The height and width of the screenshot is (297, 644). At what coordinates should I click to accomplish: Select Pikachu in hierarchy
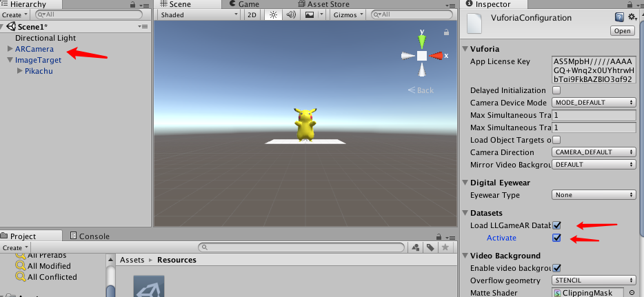[x=39, y=71]
